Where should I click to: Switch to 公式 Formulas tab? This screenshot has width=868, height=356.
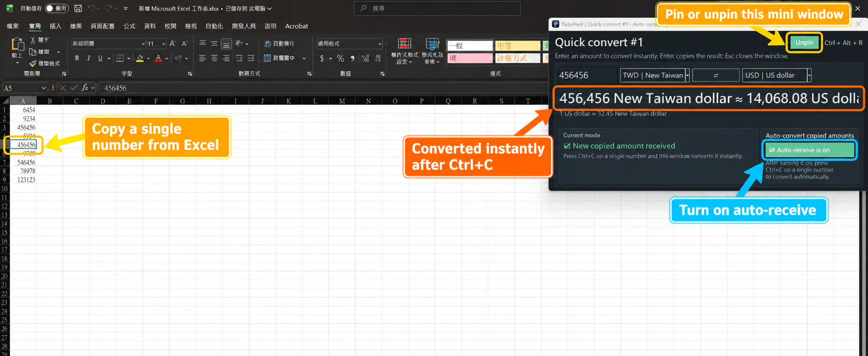(x=129, y=26)
